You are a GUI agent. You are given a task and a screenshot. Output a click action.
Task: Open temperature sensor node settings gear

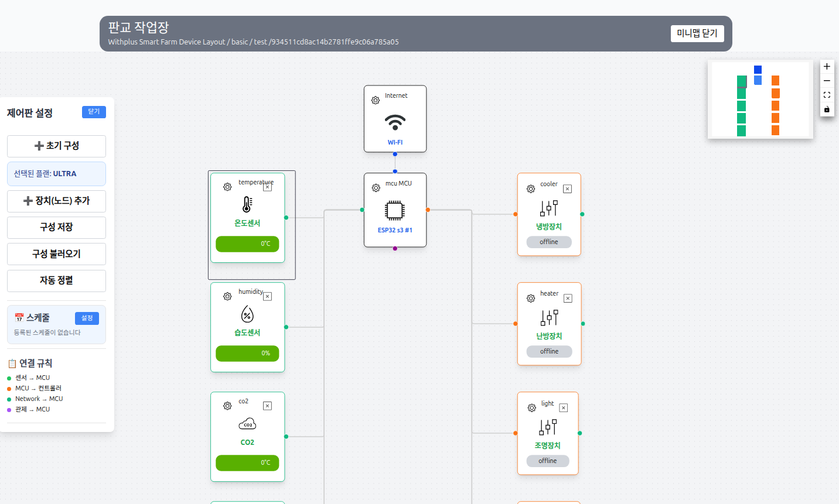[227, 187]
